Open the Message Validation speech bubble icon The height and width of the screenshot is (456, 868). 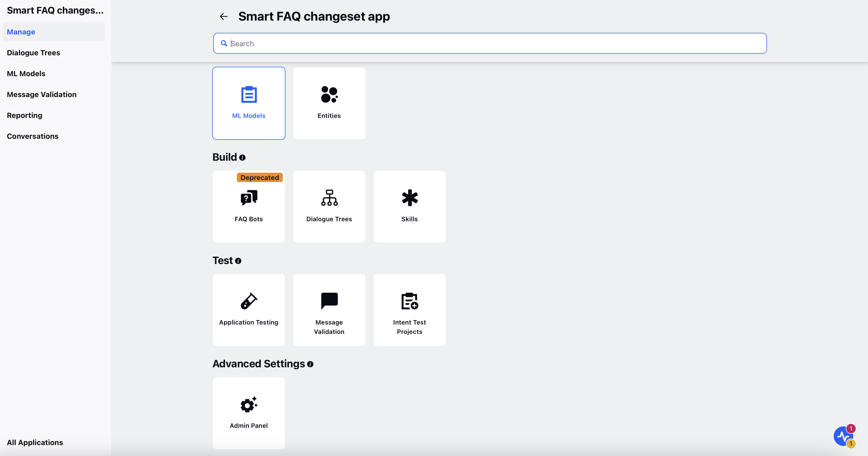tap(329, 301)
